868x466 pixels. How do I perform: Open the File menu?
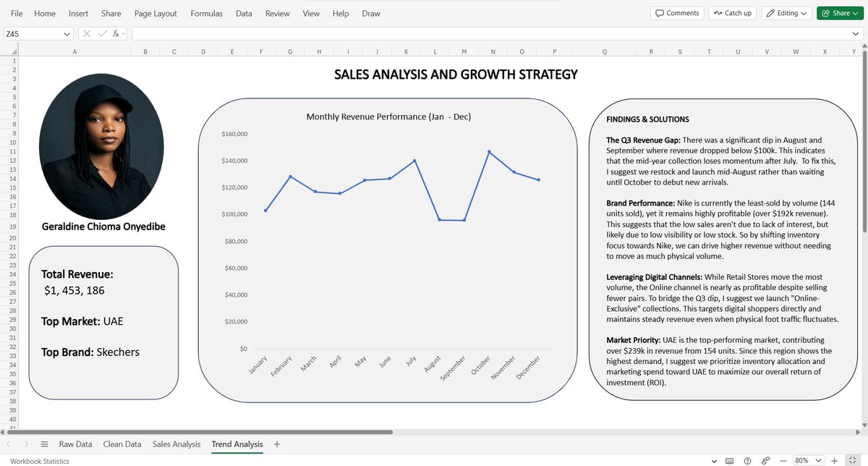pos(17,14)
